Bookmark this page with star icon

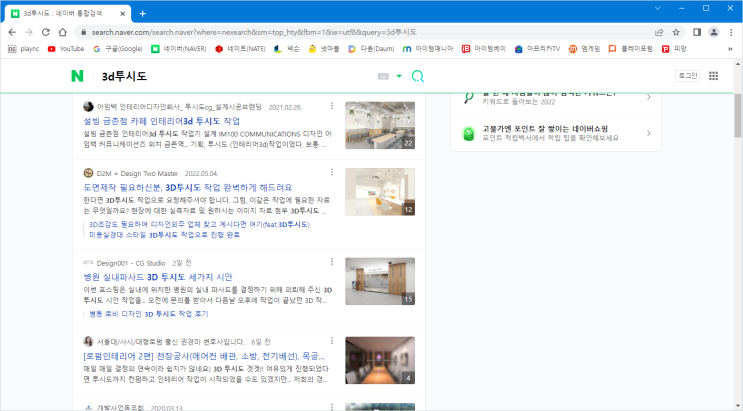click(676, 32)
